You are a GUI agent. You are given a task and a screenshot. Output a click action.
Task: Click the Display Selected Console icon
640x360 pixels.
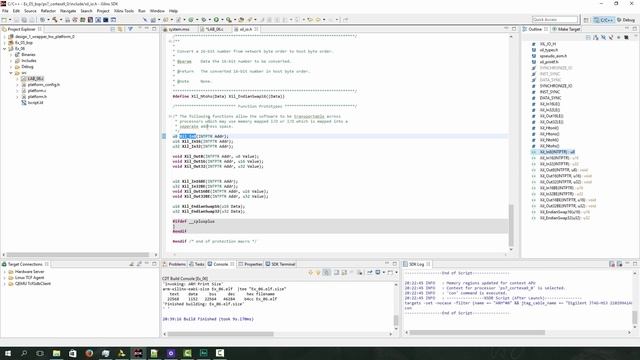pos(379,272)
